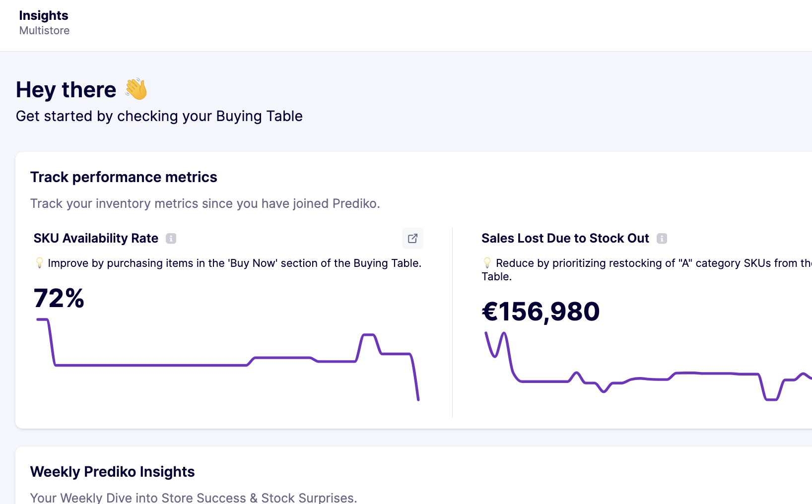Click the 'Buy Now' purchasing tip text

pyautogui.click(x=234, y=263)
